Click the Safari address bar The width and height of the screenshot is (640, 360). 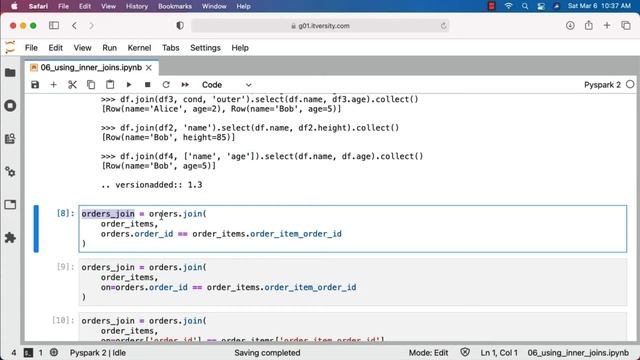click(320, 26)
